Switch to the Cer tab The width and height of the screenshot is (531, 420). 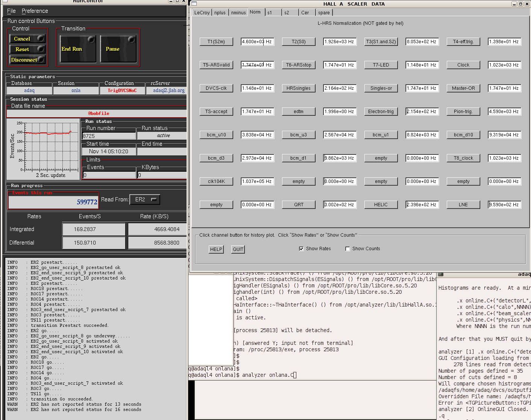[x=307, y=12]
